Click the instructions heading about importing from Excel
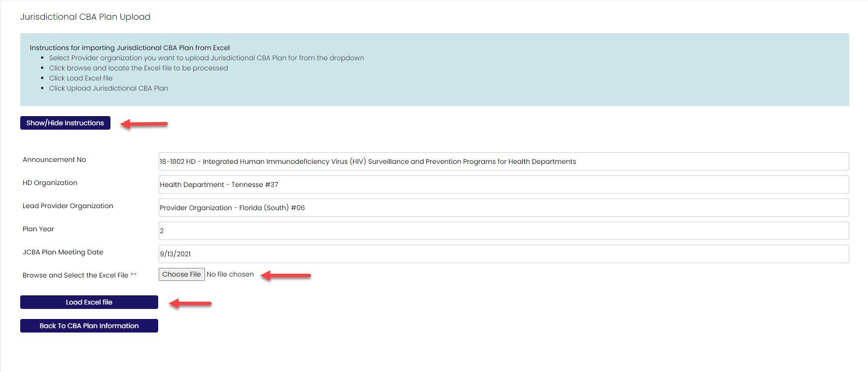The width and height of the screenshot is (868, 372). [x=129, y=48]
